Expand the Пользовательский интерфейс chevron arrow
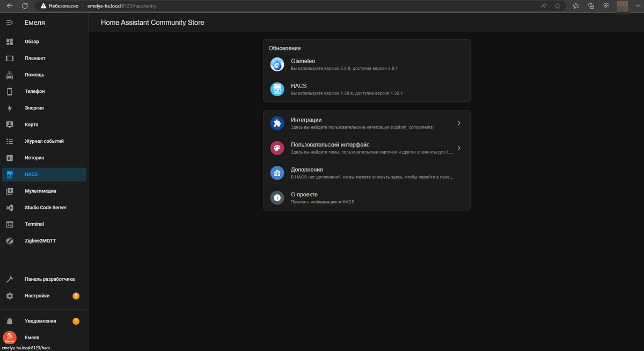Screen dimensions: 644x351 [459, 148]
